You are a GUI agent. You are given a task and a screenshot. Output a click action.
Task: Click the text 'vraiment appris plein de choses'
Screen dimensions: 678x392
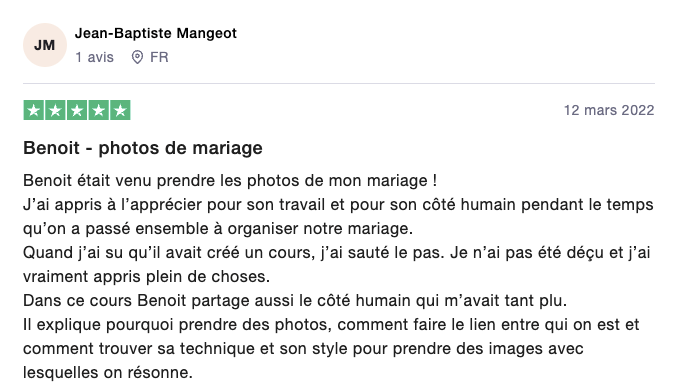click(147, 277)
